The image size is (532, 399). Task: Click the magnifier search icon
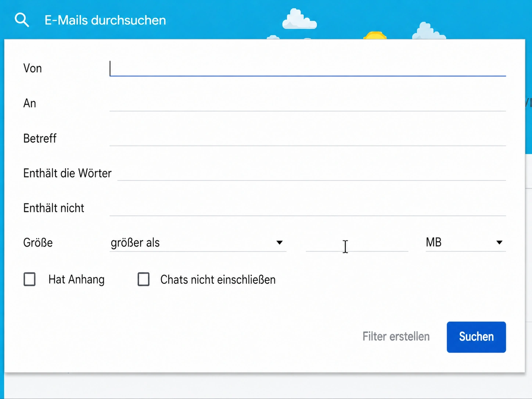pos(22,20)
